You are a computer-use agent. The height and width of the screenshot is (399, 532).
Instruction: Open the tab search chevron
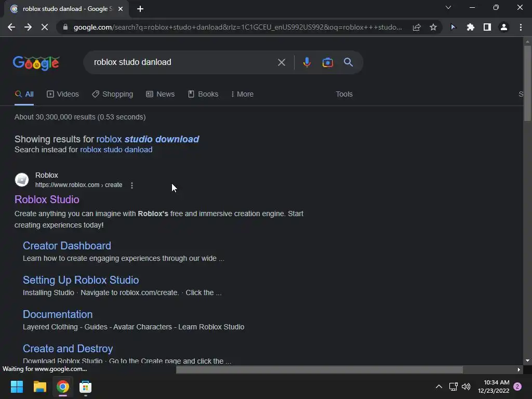(448, 7)
